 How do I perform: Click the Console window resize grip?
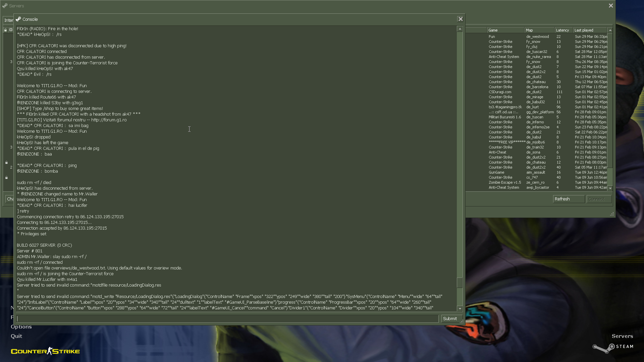pyautogui.click(x=462, y=321)
